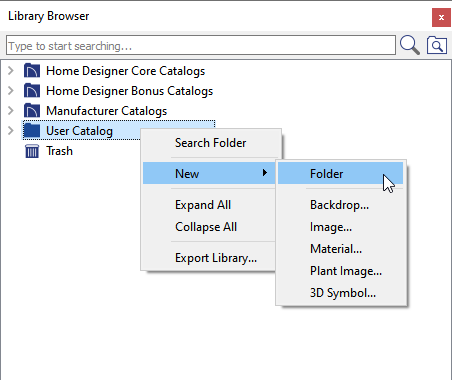The width and height of the screenshot is (452, 380).
Task: Choose Search Folder from context menu
Action: tap(211, 143)
